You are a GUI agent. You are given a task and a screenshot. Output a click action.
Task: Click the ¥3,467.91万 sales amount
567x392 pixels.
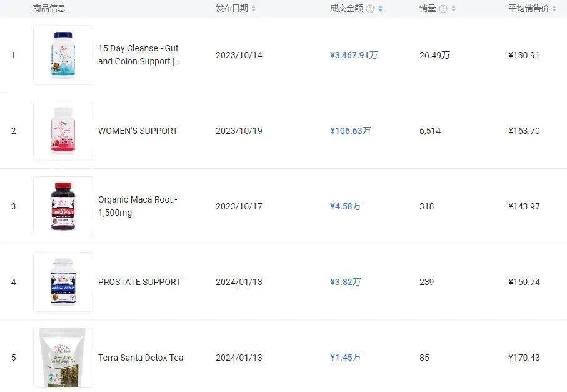coord(354,55)
